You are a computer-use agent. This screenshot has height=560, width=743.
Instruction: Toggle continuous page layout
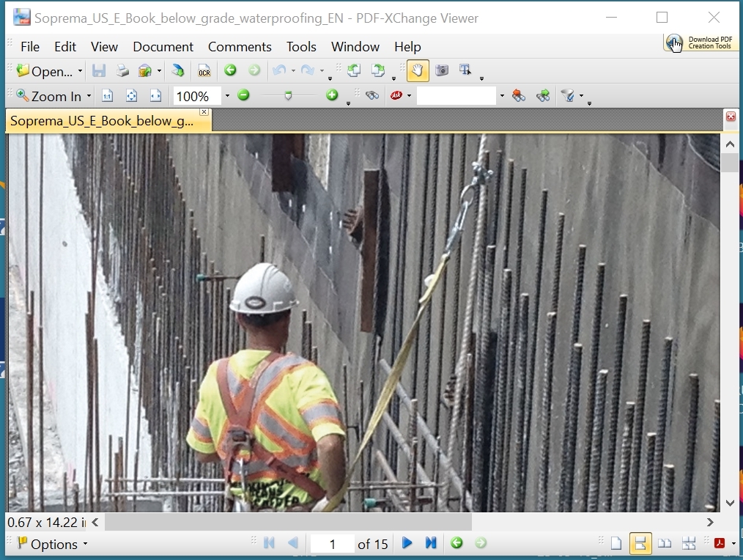click(x=640, y=543)
